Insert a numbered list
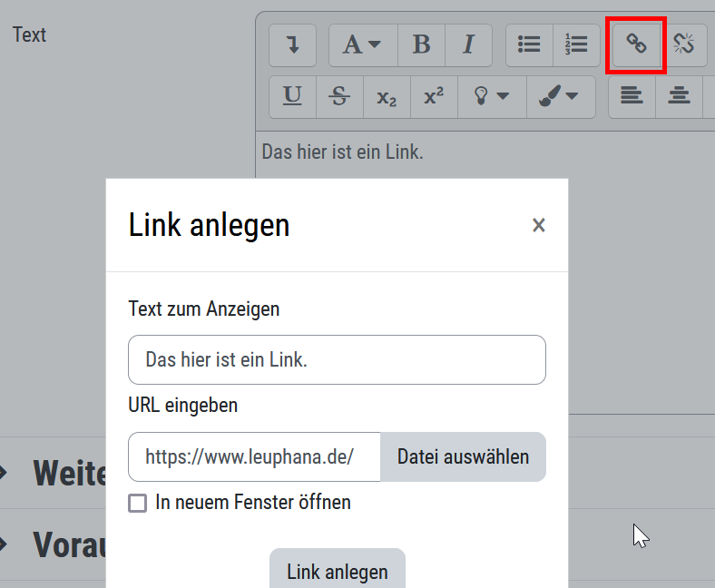Viewport: 715px width, 588px height. (576, 45)
